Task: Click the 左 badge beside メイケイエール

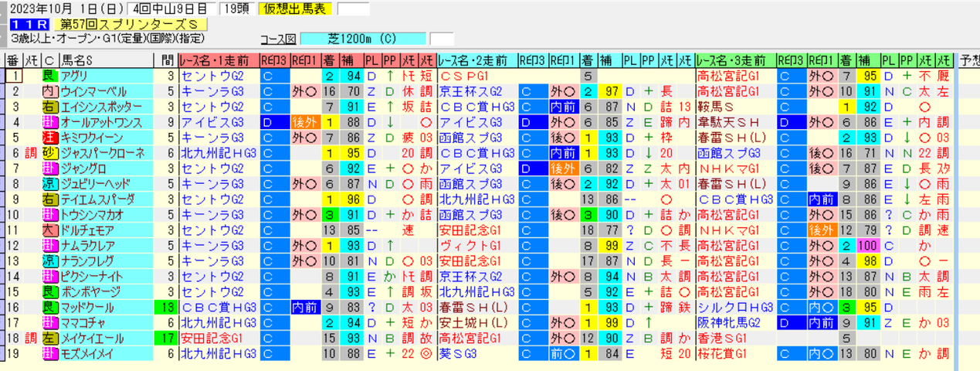Action: pyautogui.click(x=49, y=339)
